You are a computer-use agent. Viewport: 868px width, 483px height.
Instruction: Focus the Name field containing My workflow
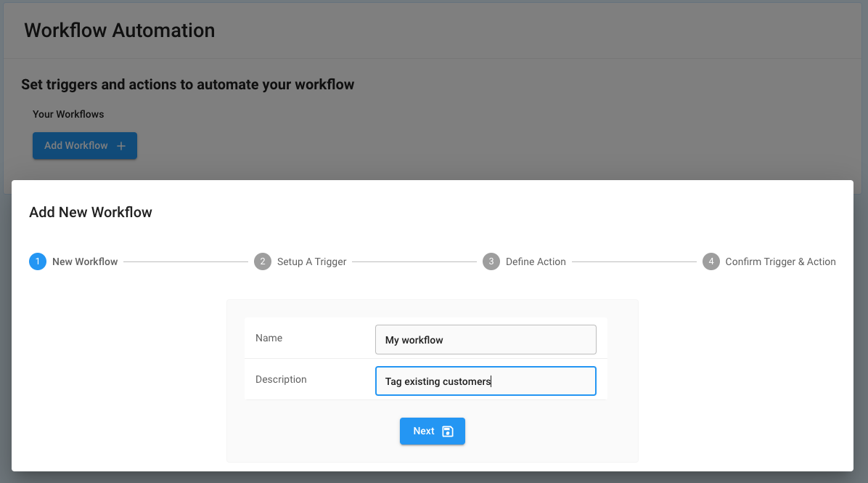[x=486, y=340]
